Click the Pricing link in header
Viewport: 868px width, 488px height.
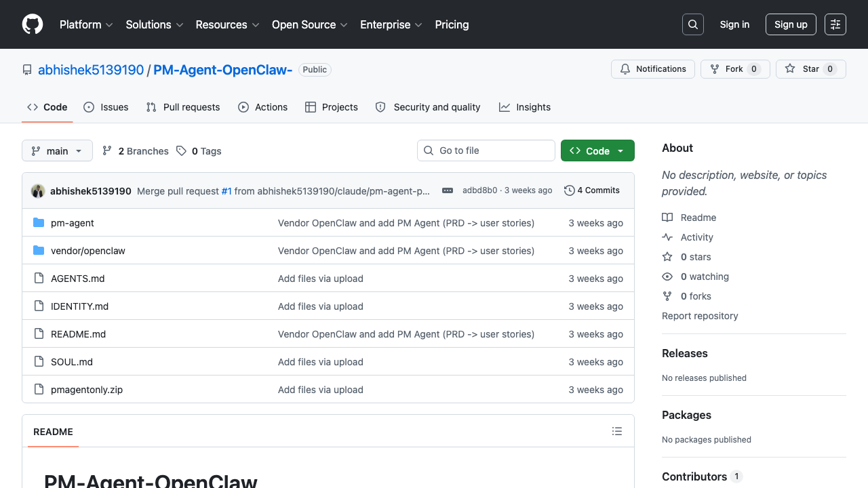[x=452, y=24]
